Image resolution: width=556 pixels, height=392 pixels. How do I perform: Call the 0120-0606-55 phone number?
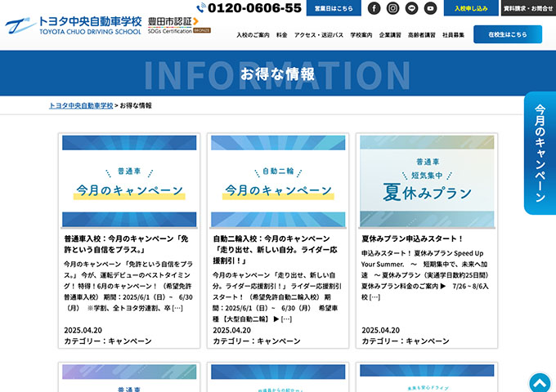coord(249,8)
